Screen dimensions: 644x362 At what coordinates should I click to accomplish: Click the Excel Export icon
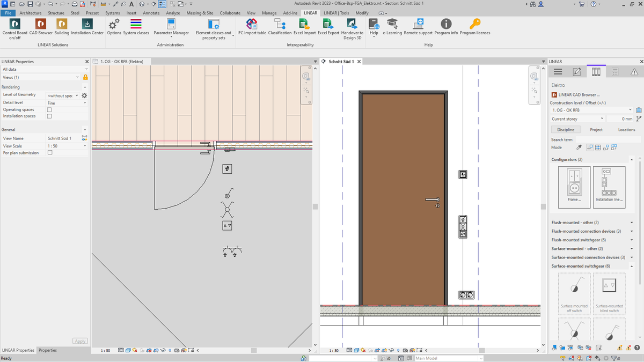coord(328,24)
